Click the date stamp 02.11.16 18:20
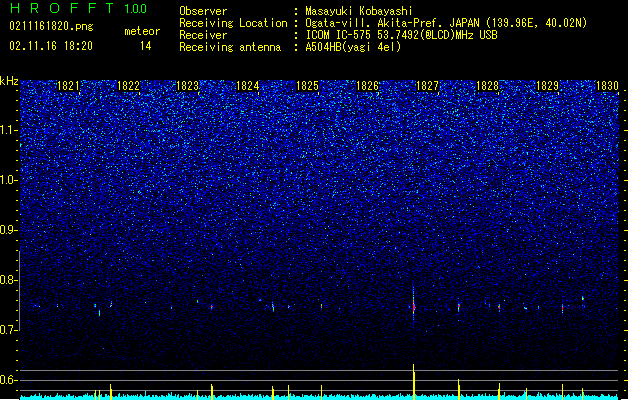 pos(51,46)
